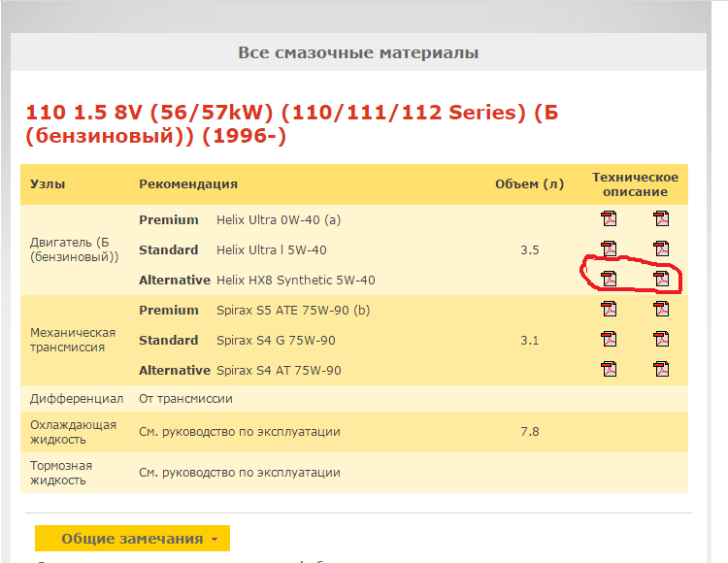This screenshot has height=563, width=728.
Task: Open left PDF icon for Helix Ultra 0W-40
Action: tap(609, 219)
